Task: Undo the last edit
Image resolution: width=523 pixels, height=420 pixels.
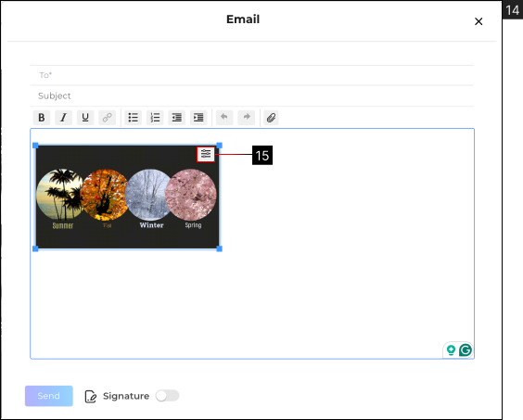Action: pos(224,118)
